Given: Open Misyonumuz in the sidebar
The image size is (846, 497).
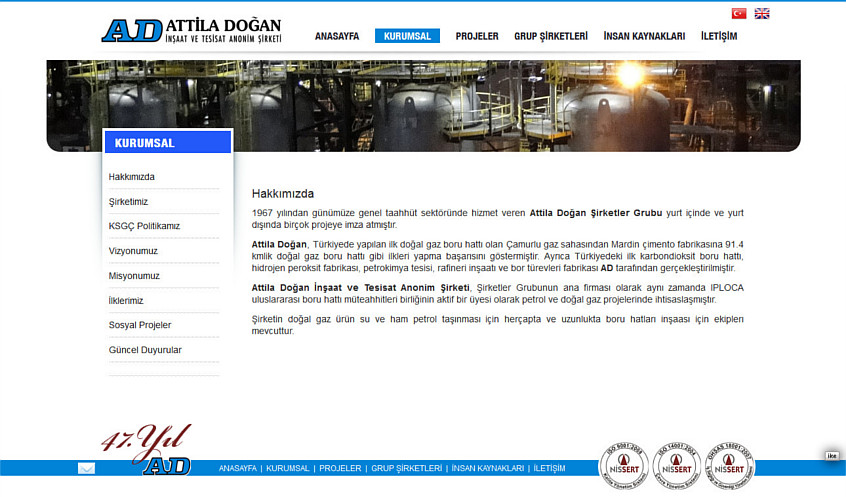Looking at the screenshot, I should [134, 276].
